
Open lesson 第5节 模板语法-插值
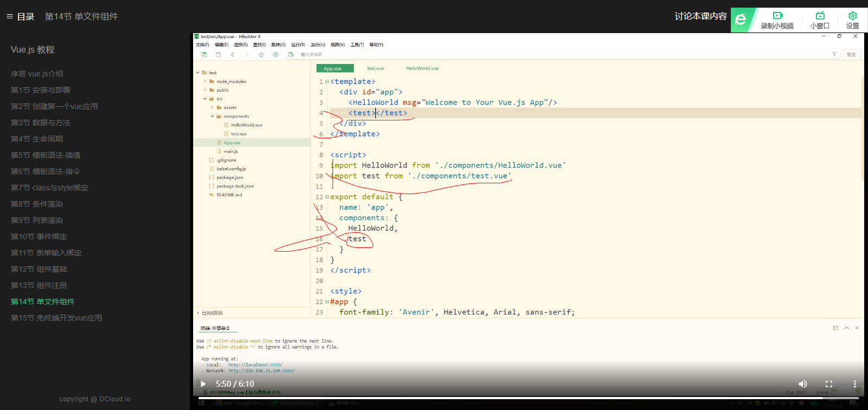(46, 155)
